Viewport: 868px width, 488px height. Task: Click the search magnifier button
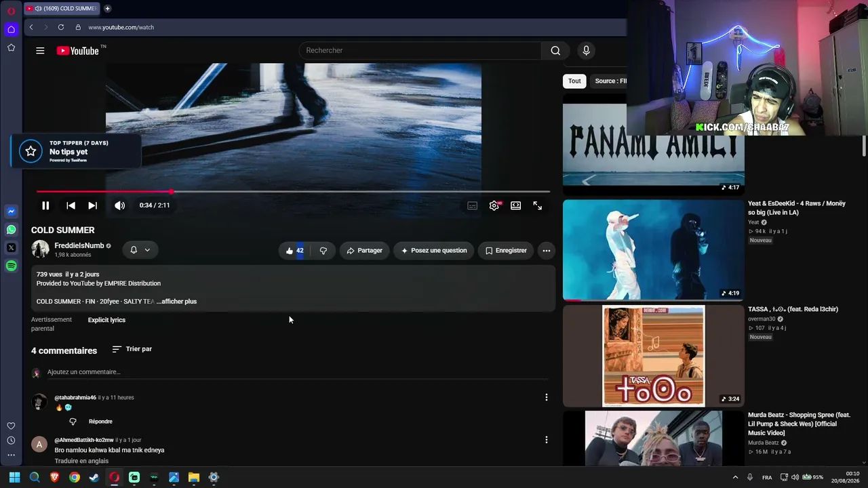(x=555, y=50)
